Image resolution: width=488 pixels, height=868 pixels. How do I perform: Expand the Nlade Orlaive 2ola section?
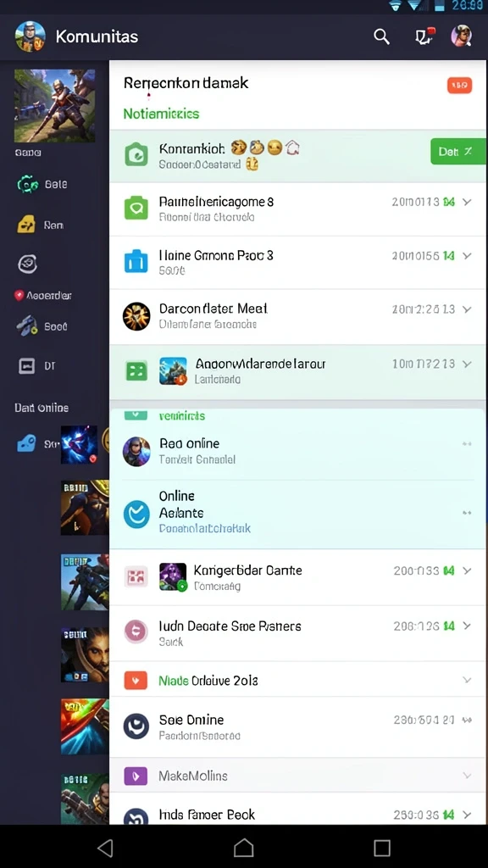[467, 681]
